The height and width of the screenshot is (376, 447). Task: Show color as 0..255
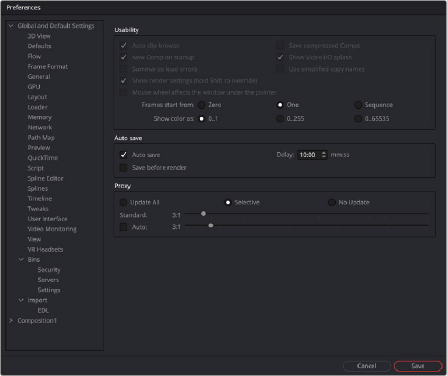pos(280,119)
